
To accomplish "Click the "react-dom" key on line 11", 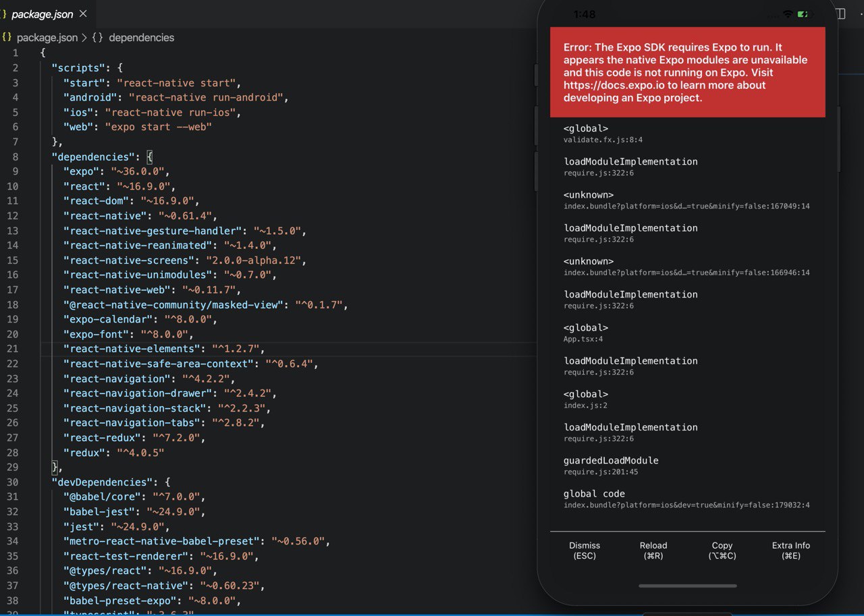I will click(96, 201).
